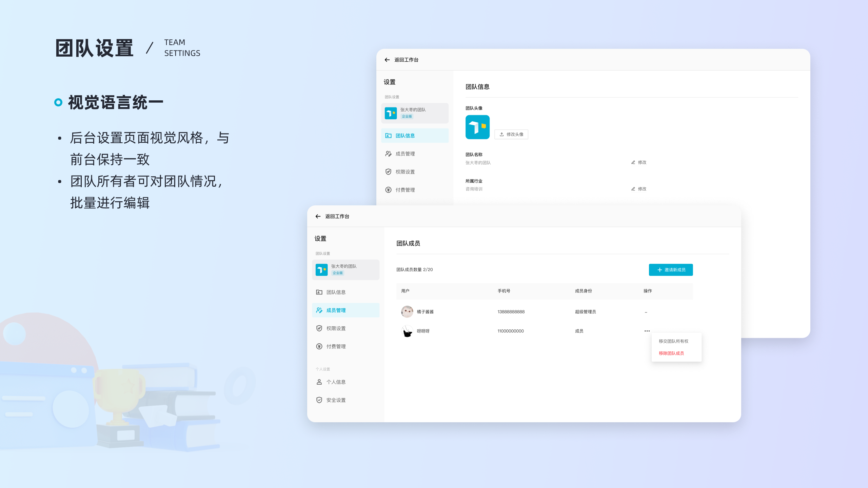The width and height of the screenshot is (868, 488).
Task: Click team logo icon in back sidebar card
Action: (x=391, y=113)
